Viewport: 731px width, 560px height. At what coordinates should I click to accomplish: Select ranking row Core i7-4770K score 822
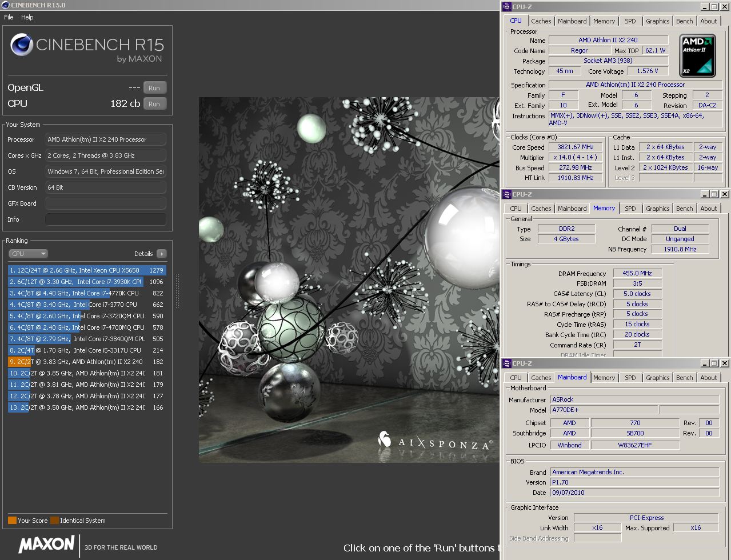tap(87, 293)
